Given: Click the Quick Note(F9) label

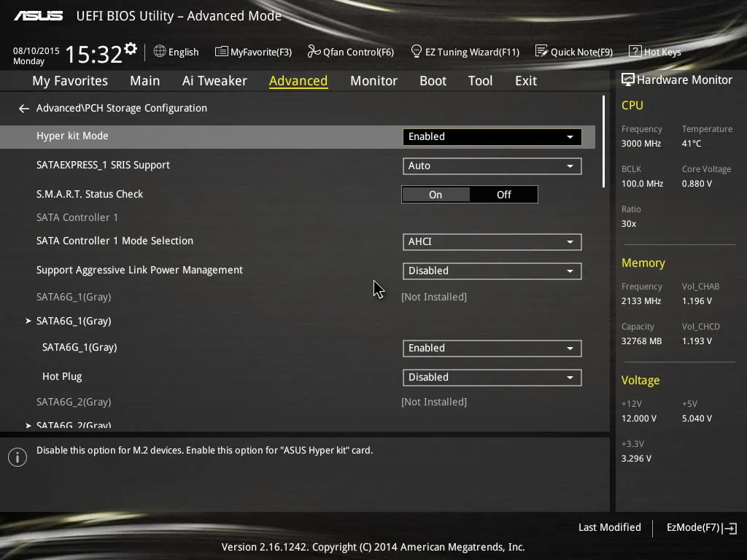Looking at the screenshot, I should [581, 52].
